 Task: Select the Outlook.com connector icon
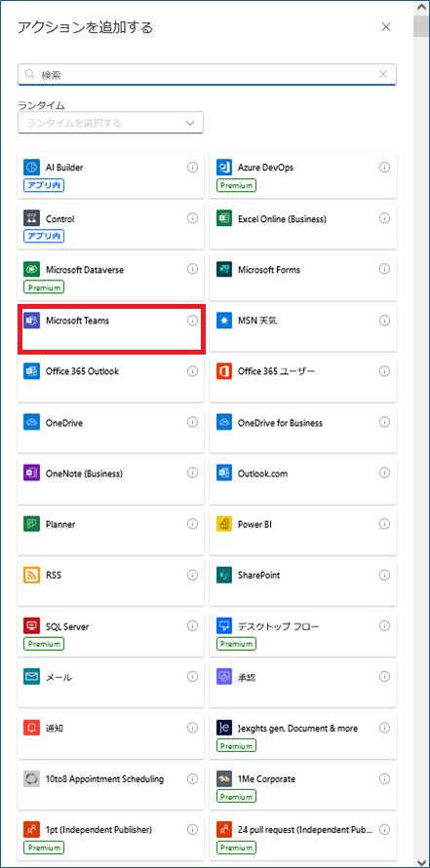tap(224, 473)
